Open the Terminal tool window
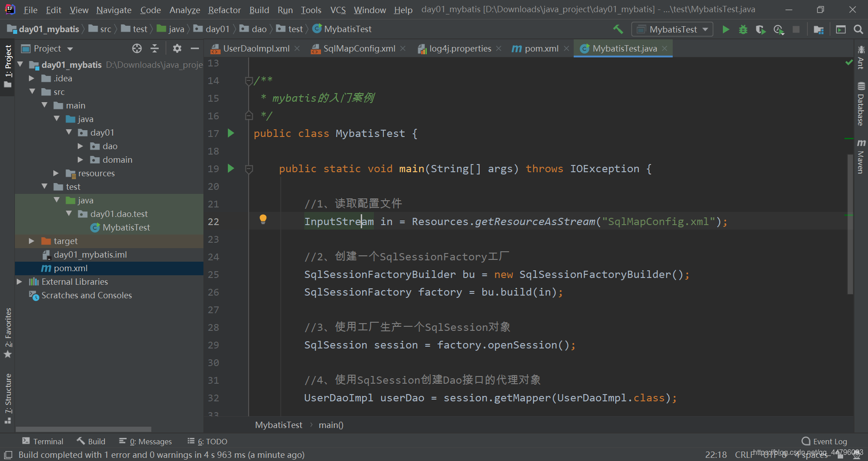This screenshot has width=868, height=461. pos(43,441)
